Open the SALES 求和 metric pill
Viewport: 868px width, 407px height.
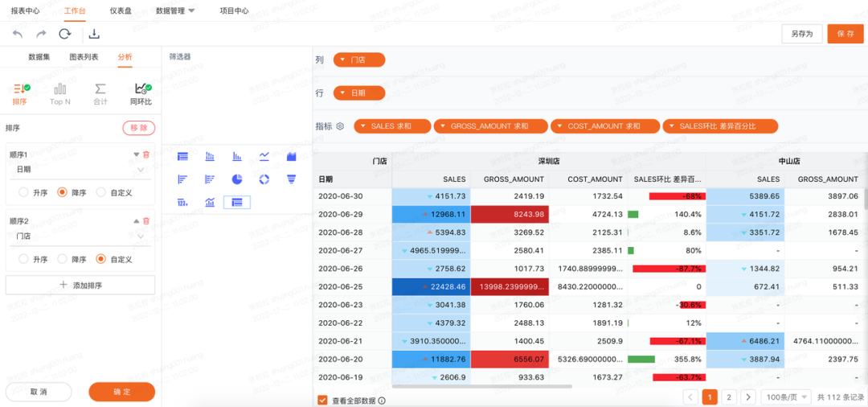click(392, 126)
